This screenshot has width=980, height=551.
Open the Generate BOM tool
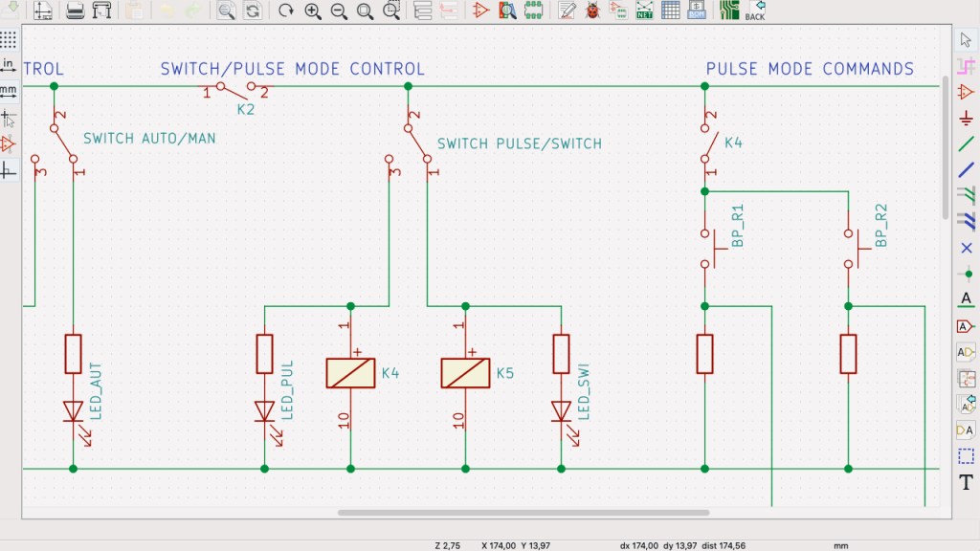pos(696,11)
